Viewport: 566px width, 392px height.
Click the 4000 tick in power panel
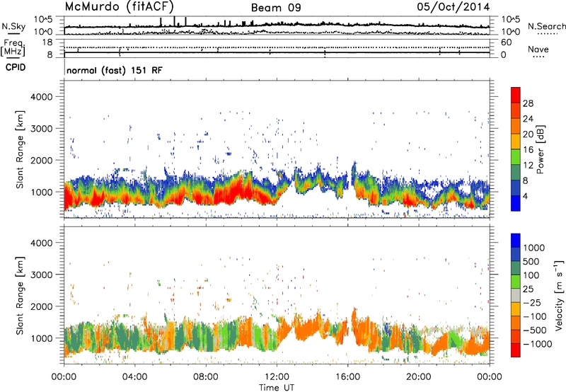[x=42, y=97]
